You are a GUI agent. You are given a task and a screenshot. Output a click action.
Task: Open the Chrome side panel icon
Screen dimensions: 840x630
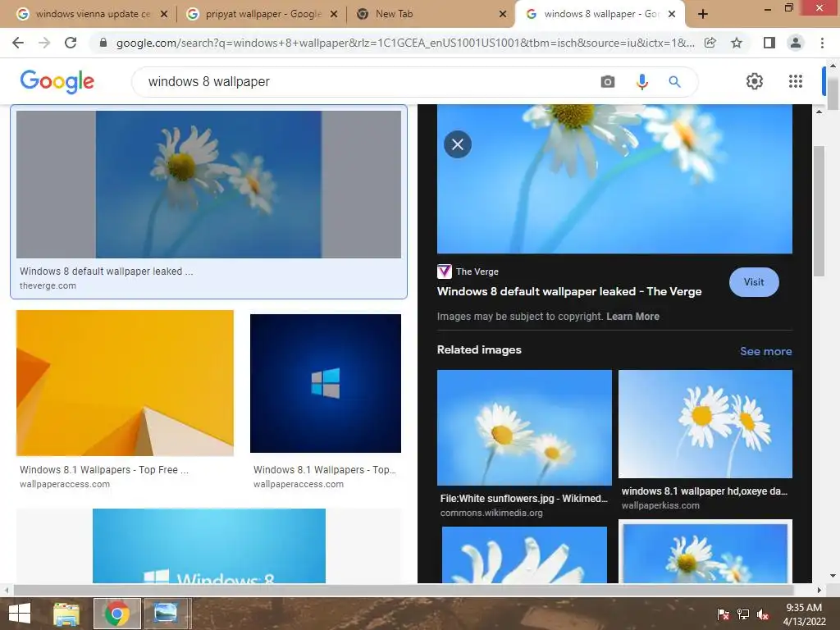(769, 43)
